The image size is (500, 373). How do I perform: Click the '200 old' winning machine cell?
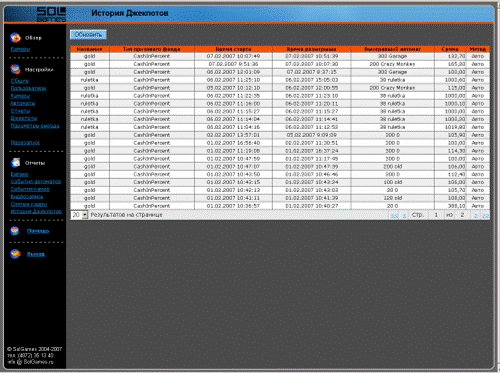click(392, 167)
